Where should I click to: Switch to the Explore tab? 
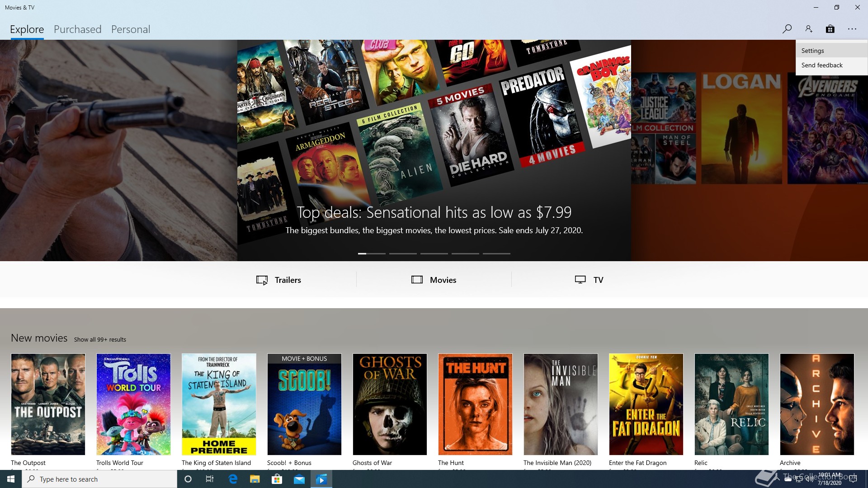click(27, 29)
